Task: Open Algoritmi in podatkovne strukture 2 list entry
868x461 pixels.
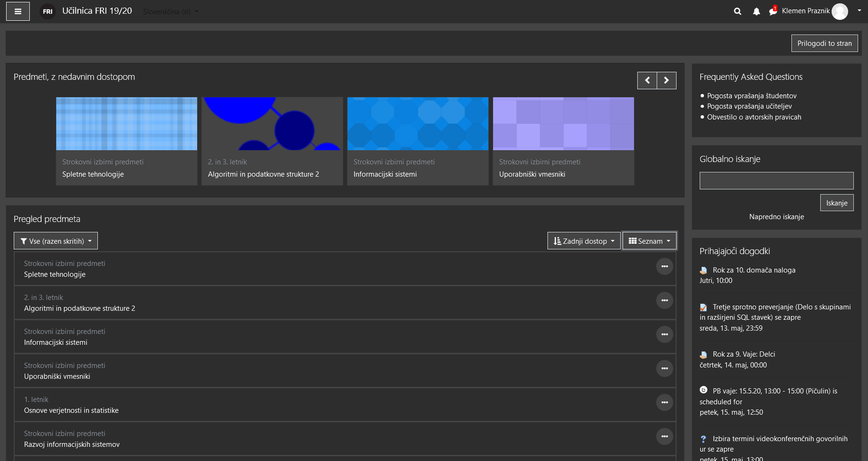Action: pos(79,308)
